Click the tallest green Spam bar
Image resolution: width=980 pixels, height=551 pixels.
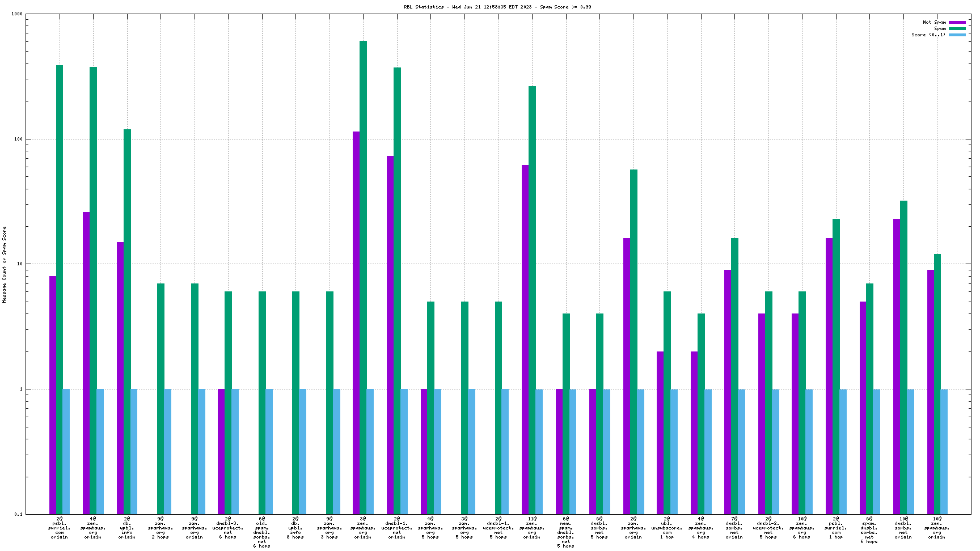point(363,277)
